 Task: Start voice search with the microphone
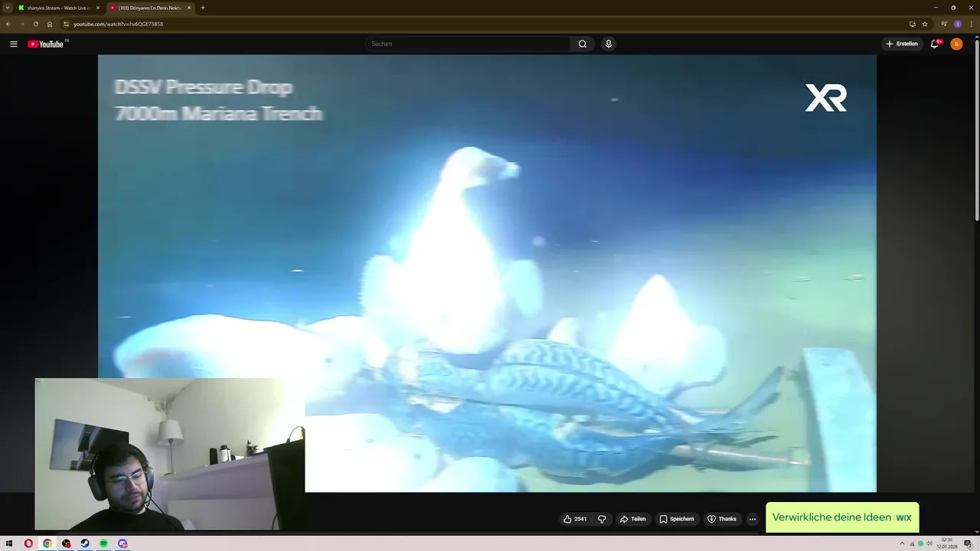click(609, 44)
